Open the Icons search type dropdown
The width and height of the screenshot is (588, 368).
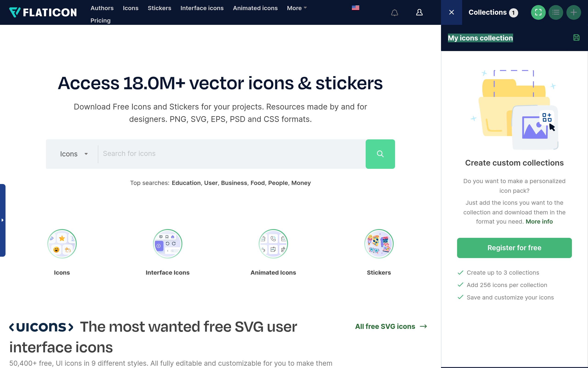[74, 154]
